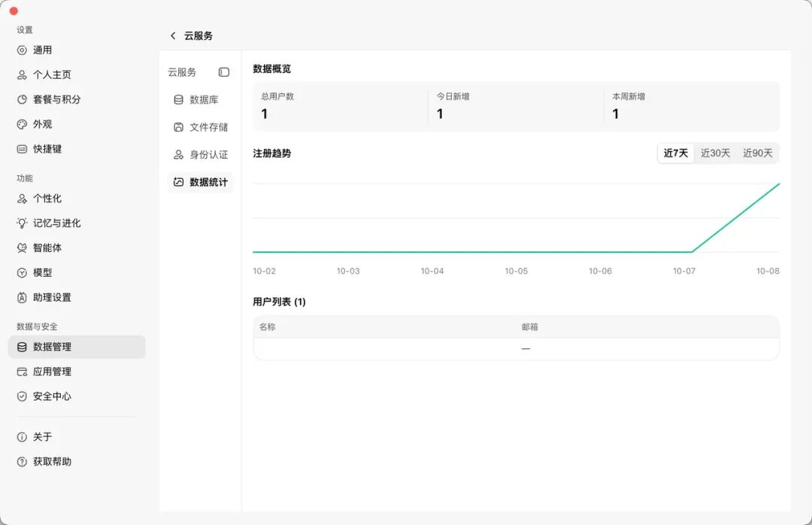Click the cube icon beside 模型
The height and width of the screenshot is (525, 812).
(x=22, y=272)
